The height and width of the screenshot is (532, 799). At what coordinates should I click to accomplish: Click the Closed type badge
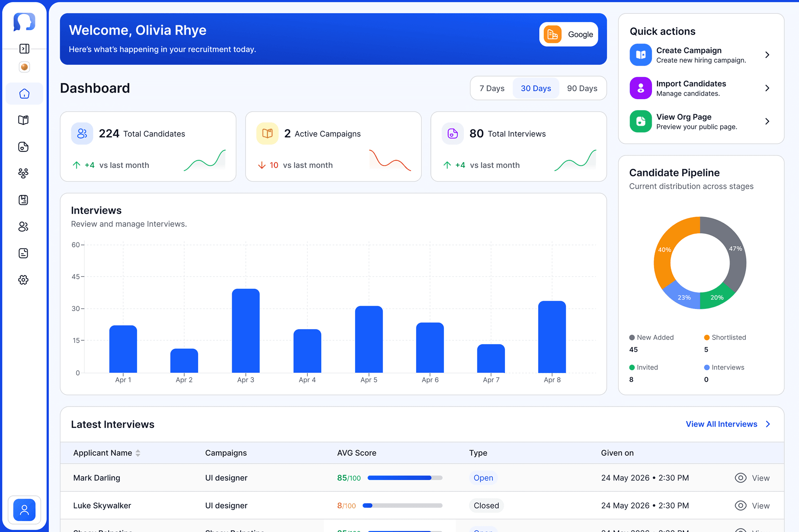(x=486, y=506)
